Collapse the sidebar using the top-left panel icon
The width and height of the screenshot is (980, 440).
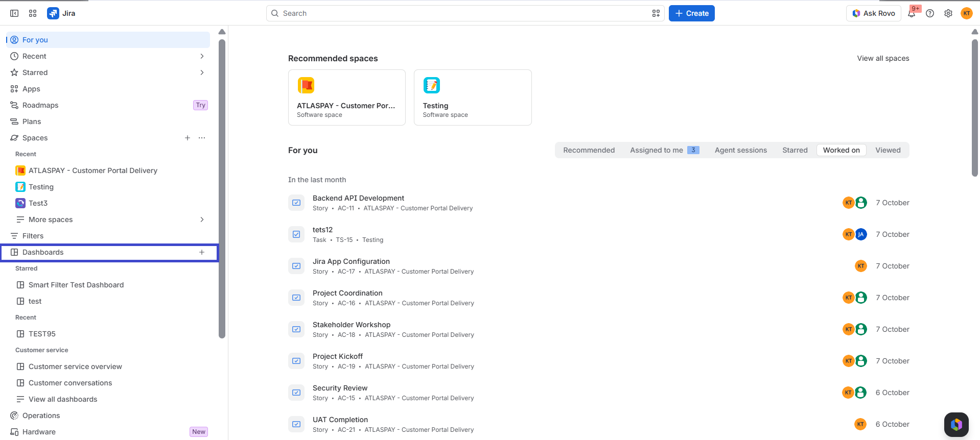pyautogui.click(x=14, y=13)
